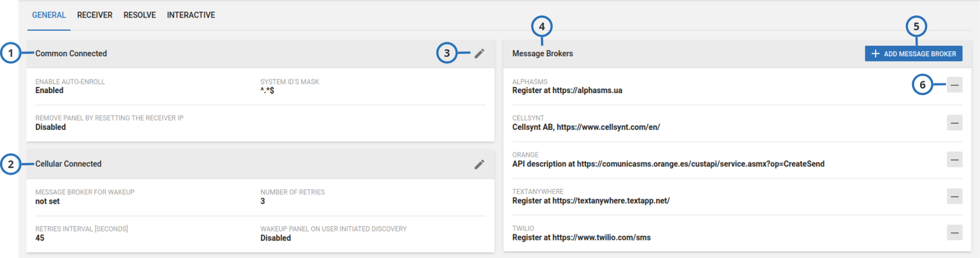
Task: Select the Cellsynt AB broker row
Action: (x=586, y=127)
